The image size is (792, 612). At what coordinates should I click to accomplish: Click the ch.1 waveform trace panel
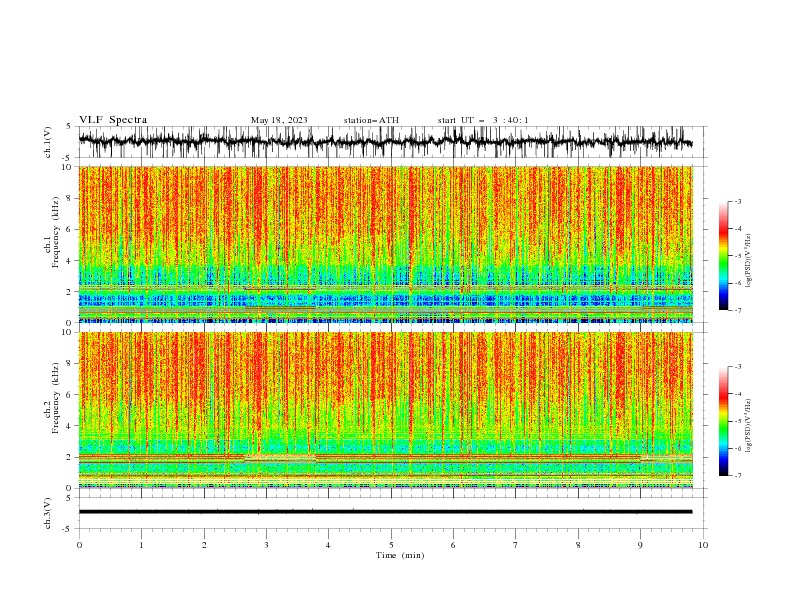393,142
